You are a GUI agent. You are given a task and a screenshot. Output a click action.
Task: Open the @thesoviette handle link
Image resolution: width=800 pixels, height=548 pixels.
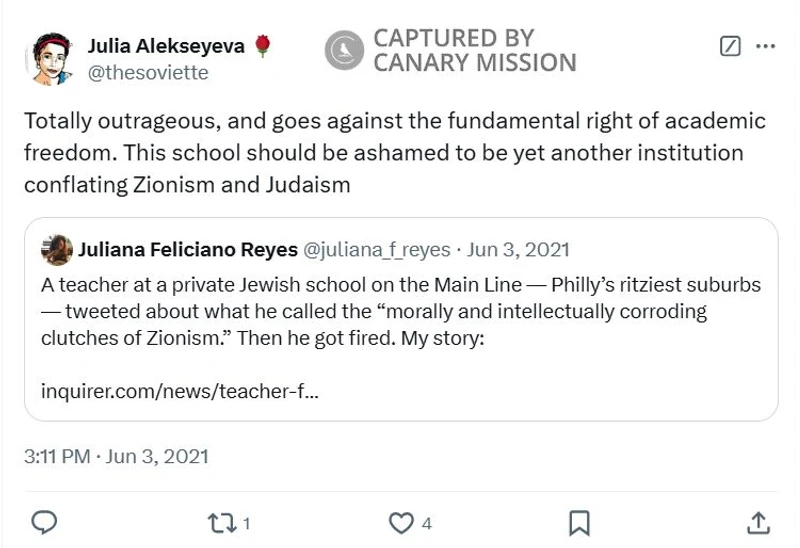(x=148, y=72)
